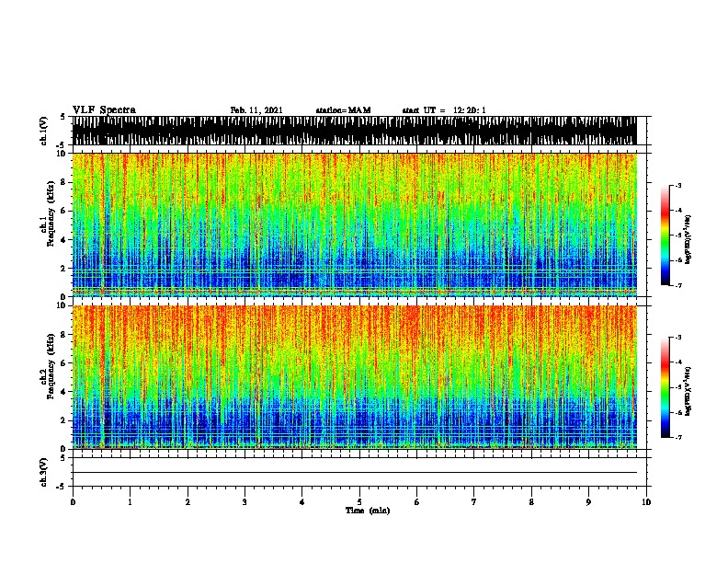Click the "VLF Spectra" plot title

tap(104, 110)
